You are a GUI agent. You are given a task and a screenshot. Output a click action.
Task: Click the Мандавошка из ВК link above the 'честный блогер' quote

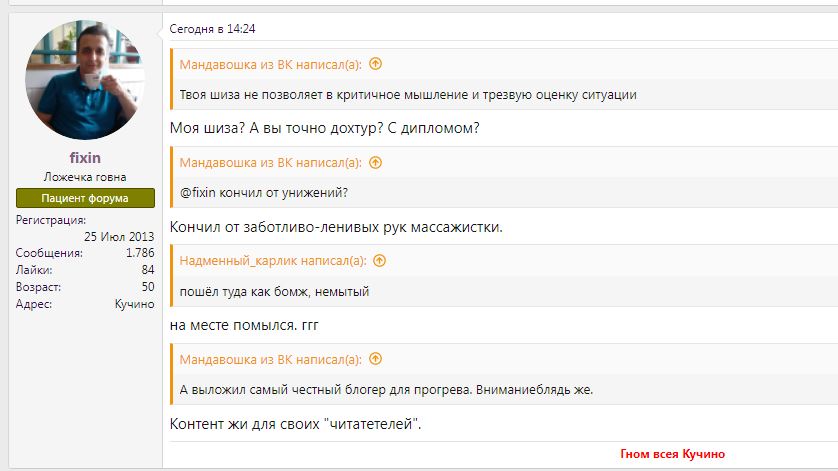point(270,360)
